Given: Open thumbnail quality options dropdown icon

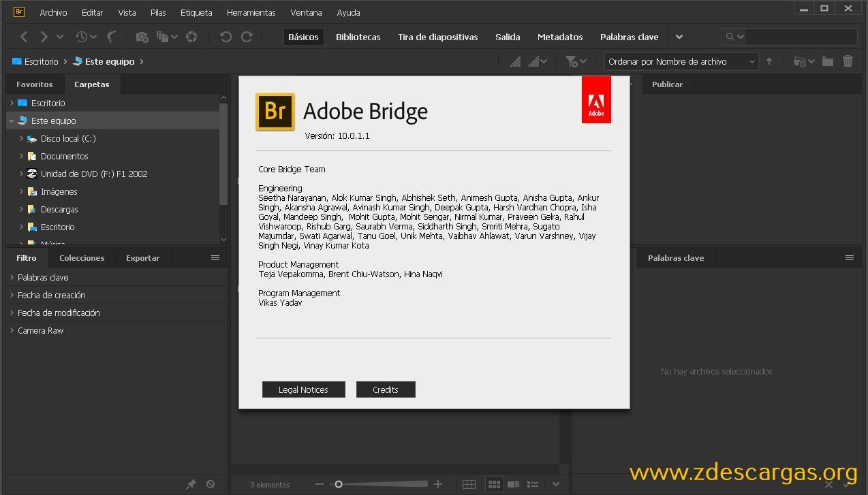Looking at the screenshot, I should click(538, 61).
